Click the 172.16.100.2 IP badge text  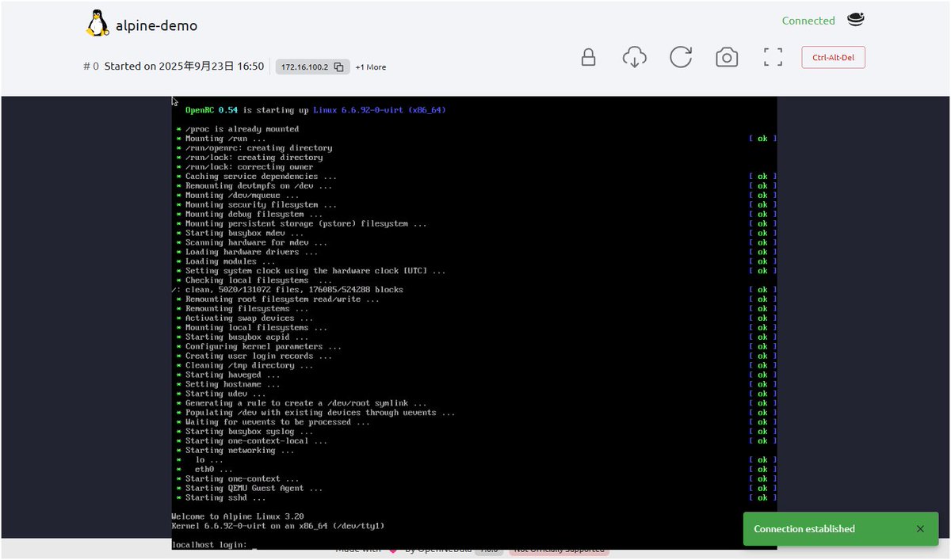305,67
